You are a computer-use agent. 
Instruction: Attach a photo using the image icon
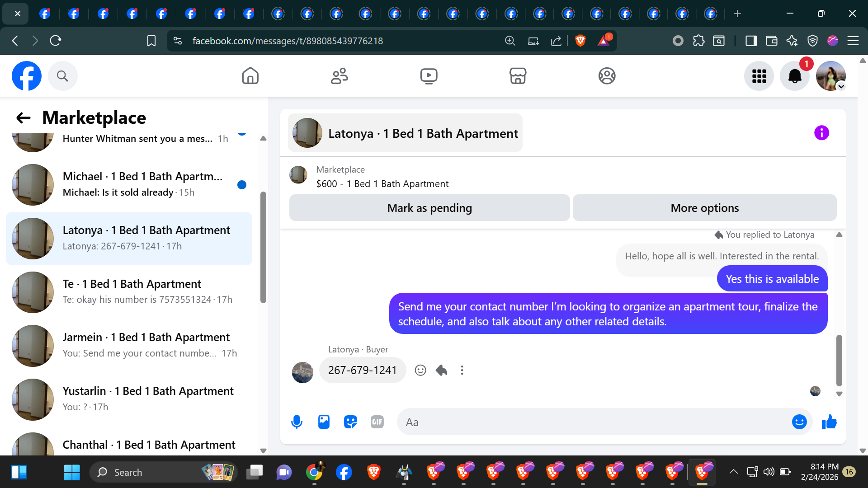[x=324, y=422]
